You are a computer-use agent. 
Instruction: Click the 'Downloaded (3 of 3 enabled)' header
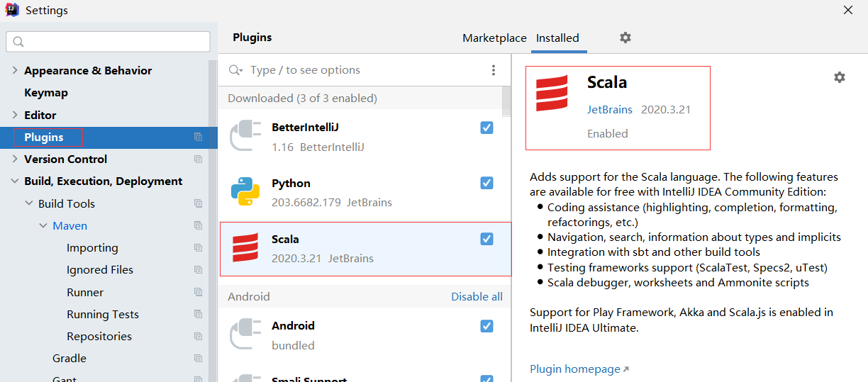click(x=303, y=99)
